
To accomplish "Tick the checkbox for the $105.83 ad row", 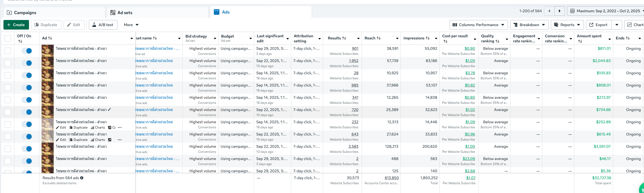I will 8,75.
